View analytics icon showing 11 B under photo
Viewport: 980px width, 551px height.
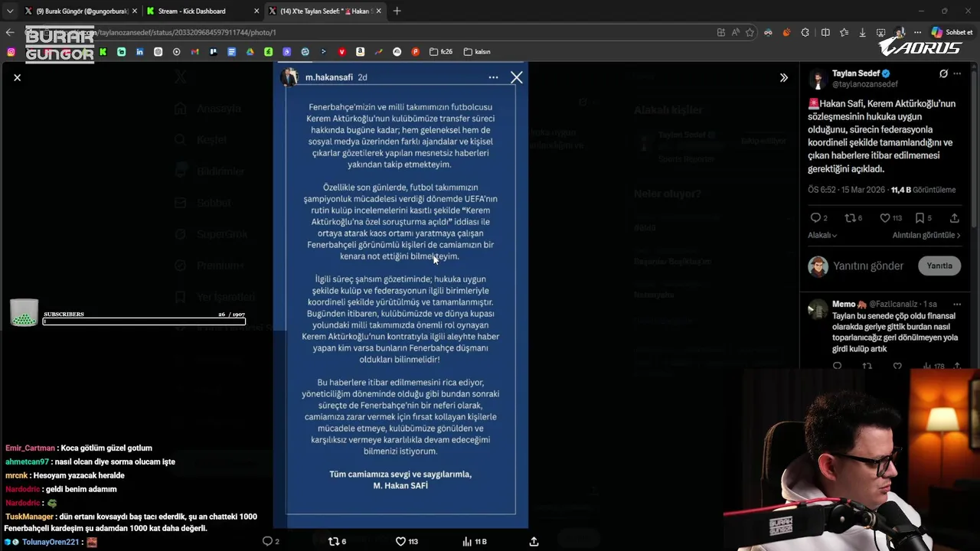coord(474,541)
